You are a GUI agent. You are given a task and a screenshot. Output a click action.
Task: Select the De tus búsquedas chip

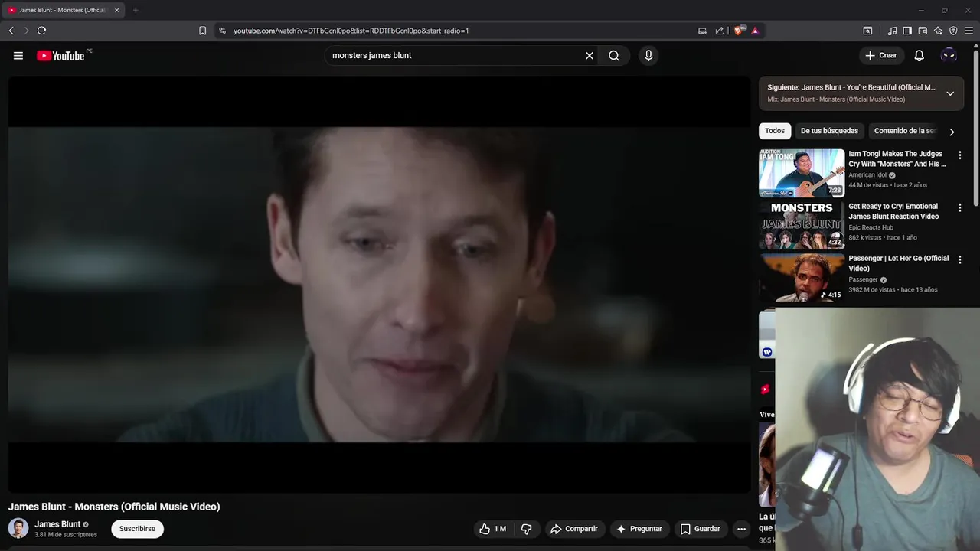click(x=829, y=131)
